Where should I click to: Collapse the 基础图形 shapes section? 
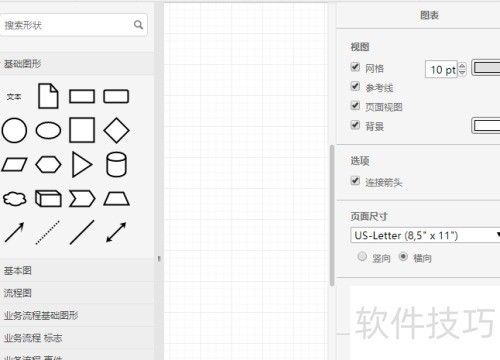pos(77,63)
